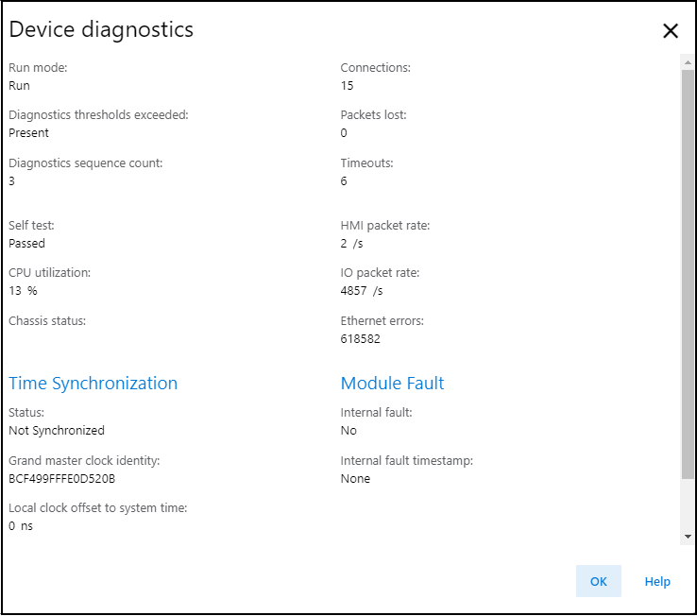Click the CPU utilization 13 % value

[x=23, y=291]
